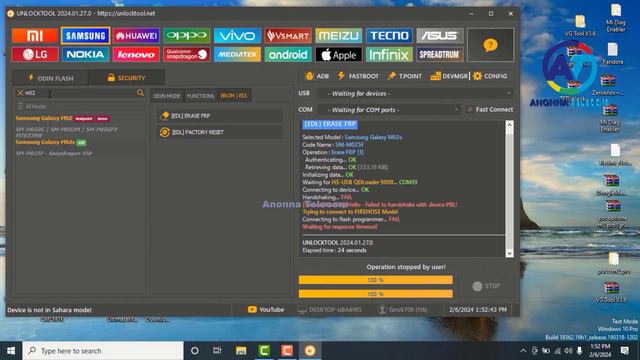This screenshot has width=640, height=360.
Task: Open the taskbar notification center
Action: point(624,351)
